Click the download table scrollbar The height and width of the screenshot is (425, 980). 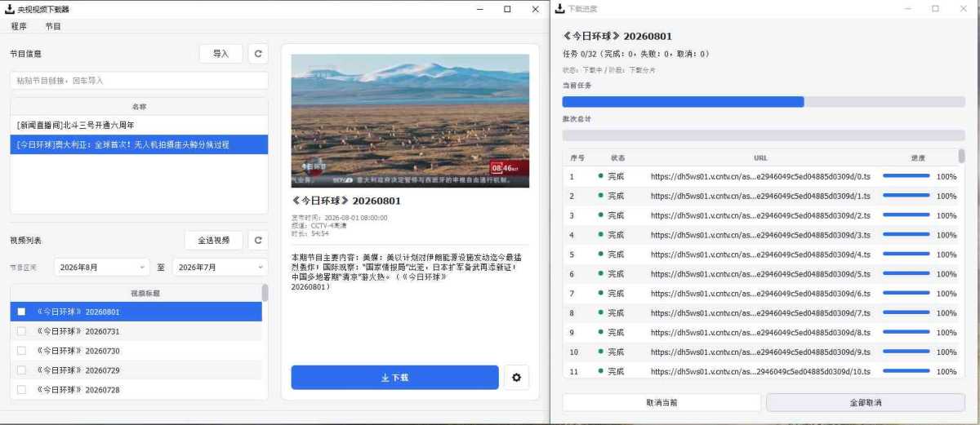pyautogui.click(x=961, y=156)
